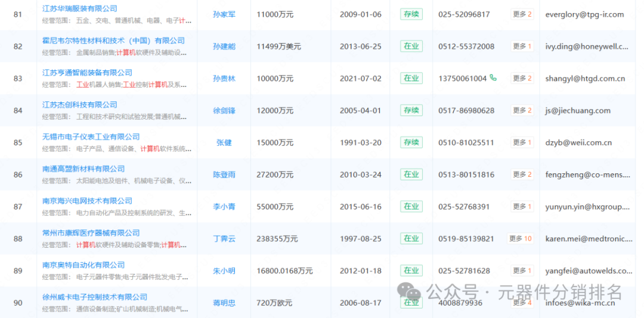Expand 更多 2 phones for 13750061004
Viewport: 644px width, 318px height.
click(522, 78)
